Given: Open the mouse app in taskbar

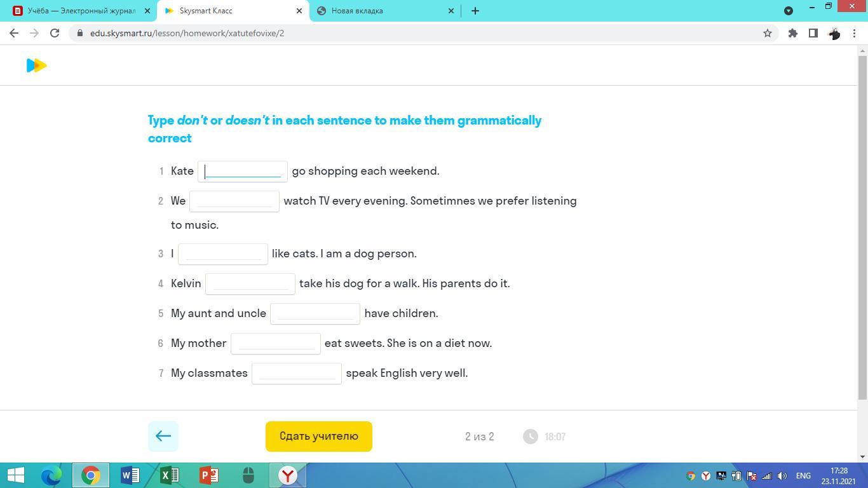Looking at the screenshot, I should pos(248,475).
